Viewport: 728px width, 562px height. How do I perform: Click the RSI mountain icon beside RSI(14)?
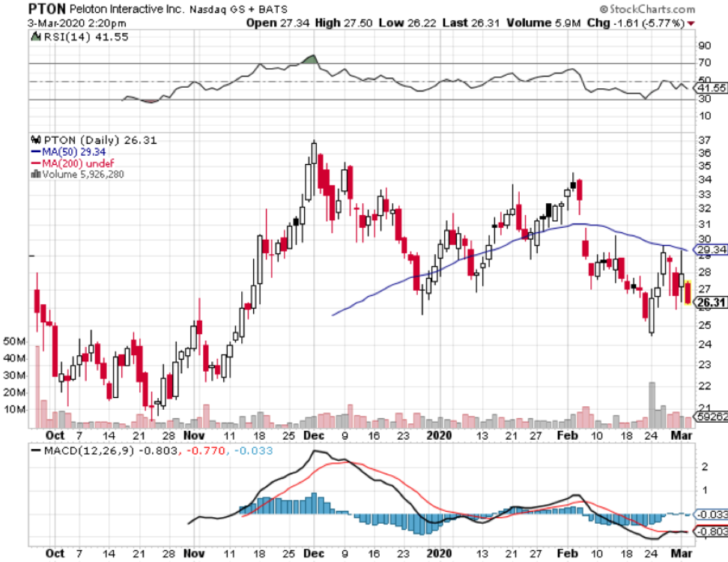point(35,37)
